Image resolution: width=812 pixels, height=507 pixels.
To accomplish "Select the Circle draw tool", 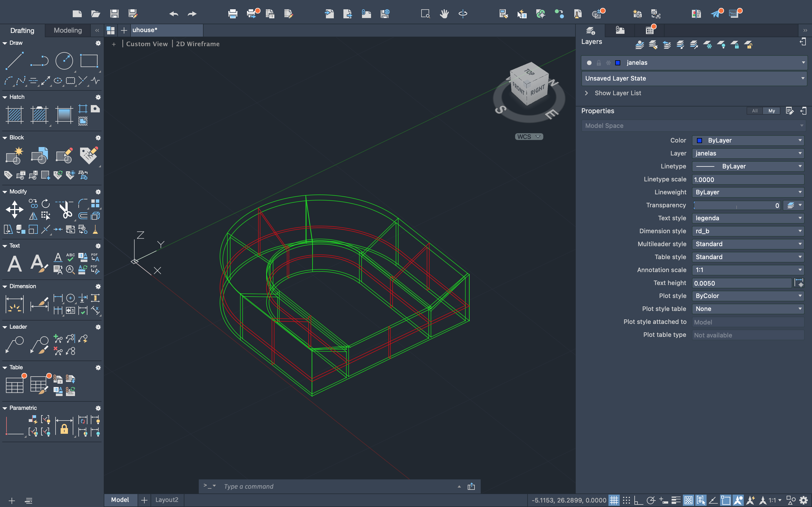I will click(x=64, y=61).
